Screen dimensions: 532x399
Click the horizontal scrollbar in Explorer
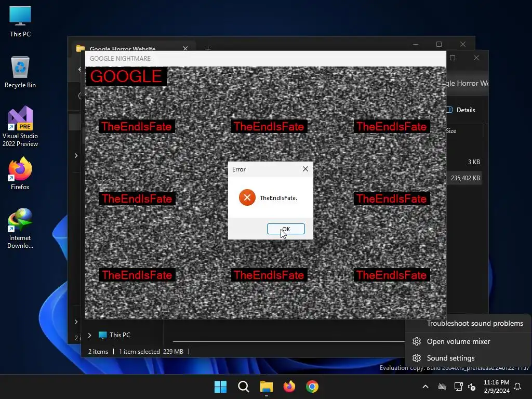[x=288, y=341]
